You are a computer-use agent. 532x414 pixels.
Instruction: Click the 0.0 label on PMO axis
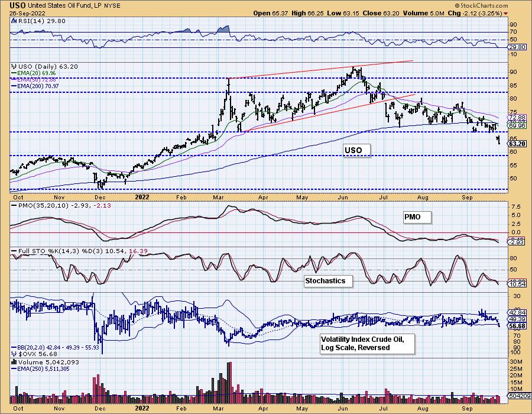tap(517, 232)
